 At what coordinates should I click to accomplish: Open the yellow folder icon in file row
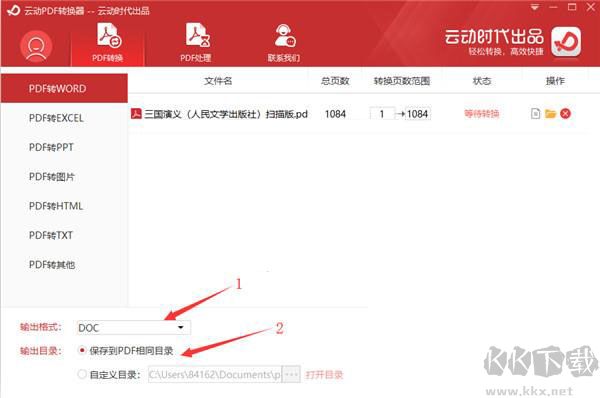[x=550, y=114]
